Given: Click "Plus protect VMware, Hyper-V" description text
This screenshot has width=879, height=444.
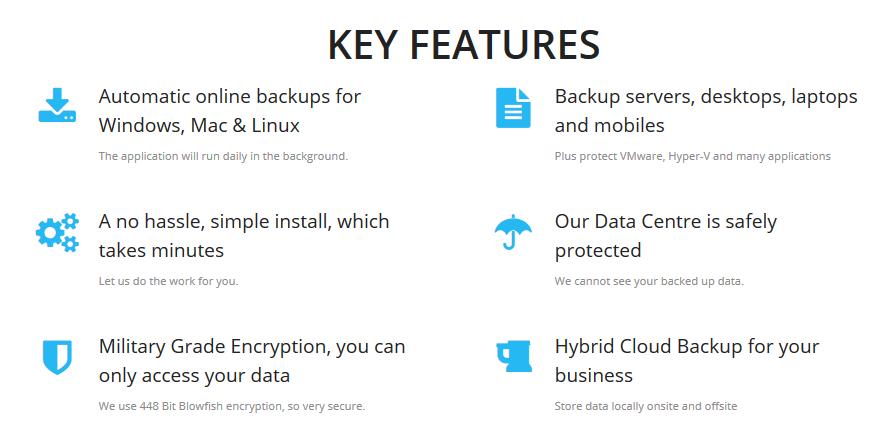Looking at the screenshot, I should (692, 156).
